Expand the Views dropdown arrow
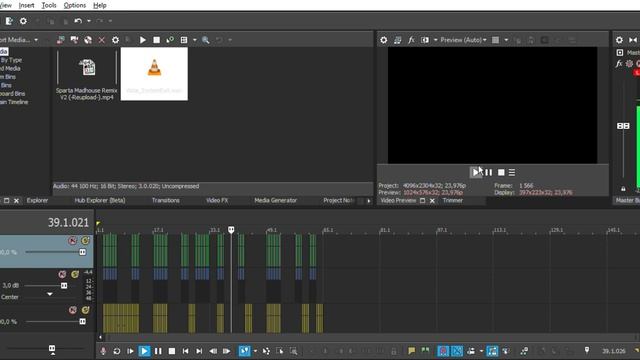 [195, 40]
